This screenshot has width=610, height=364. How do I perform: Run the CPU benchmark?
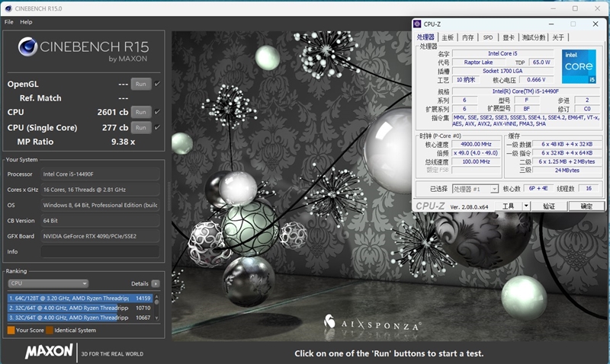pos(141,112)
